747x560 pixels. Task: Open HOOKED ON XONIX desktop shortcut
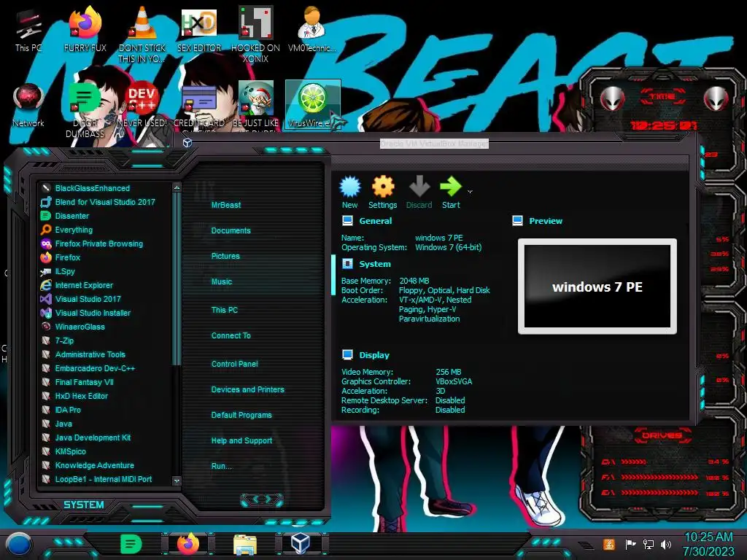(x=256, y=34)
